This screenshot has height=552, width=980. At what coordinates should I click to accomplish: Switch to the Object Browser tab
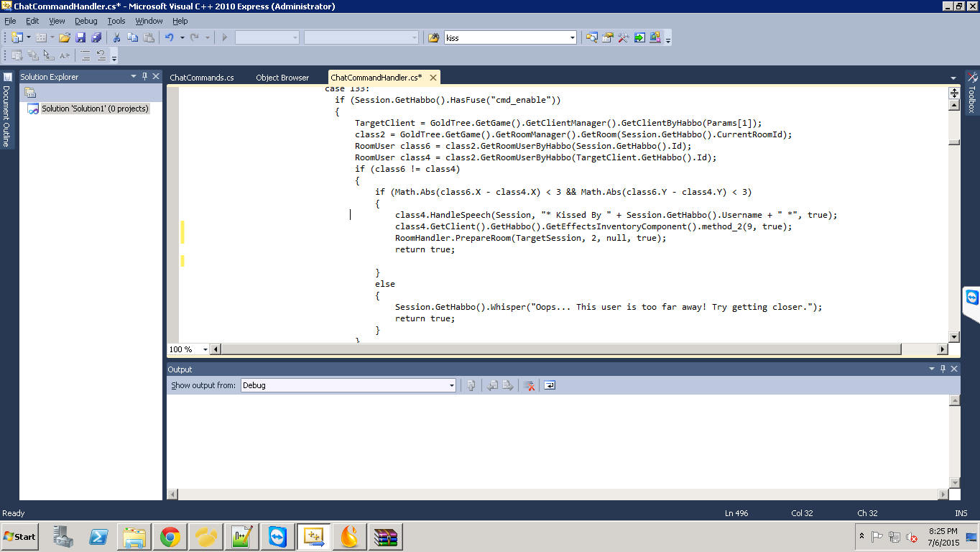[282, 78]
